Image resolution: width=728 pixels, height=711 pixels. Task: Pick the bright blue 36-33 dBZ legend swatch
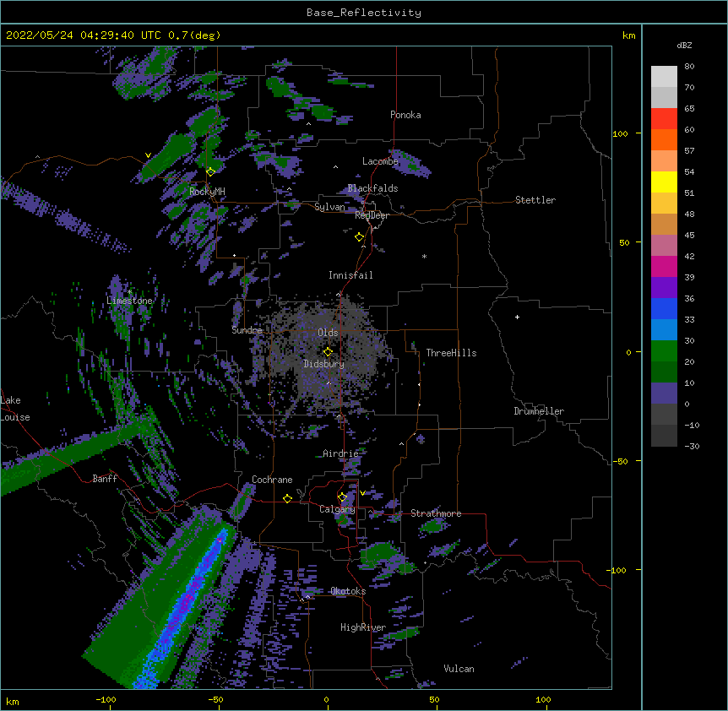[664, 308]
